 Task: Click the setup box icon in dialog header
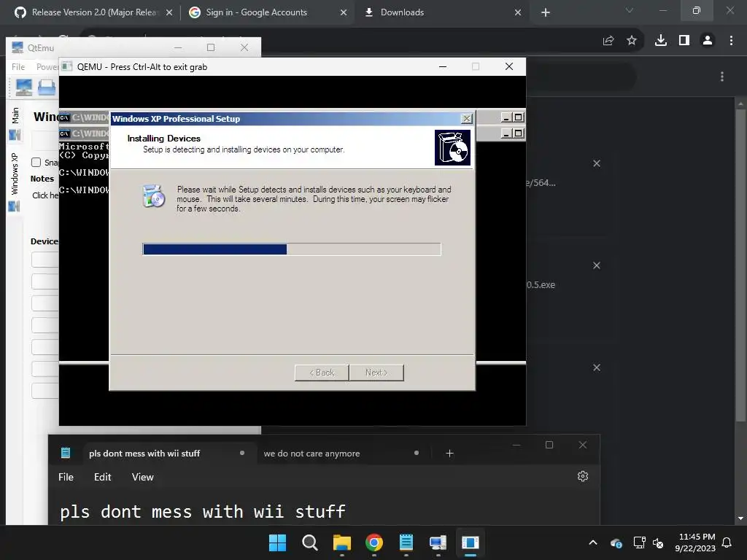452,147
